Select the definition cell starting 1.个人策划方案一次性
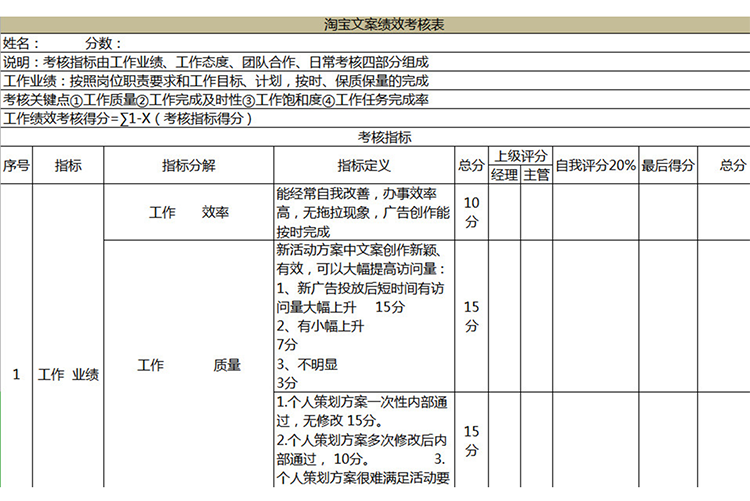750x501 pixels. 364,440
